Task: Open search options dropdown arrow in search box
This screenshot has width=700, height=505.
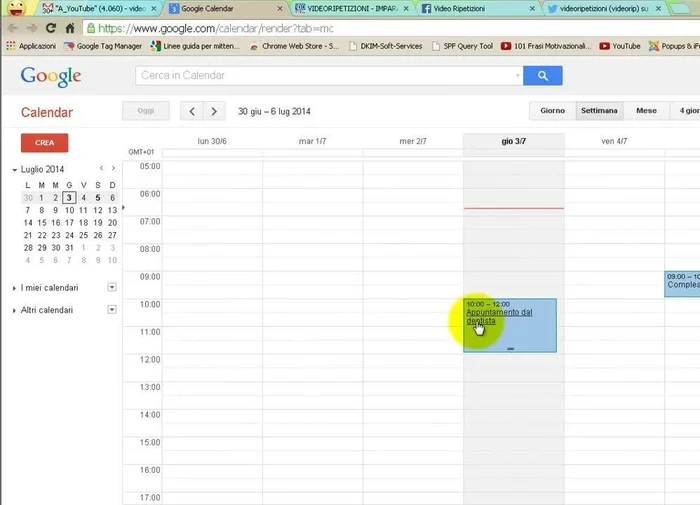Action: pyautogui.click(x=516, y=76)
